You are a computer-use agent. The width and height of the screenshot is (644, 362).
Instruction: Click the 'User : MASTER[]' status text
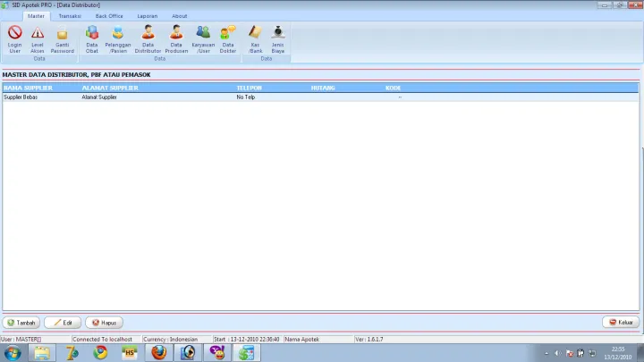tap(21, 340)
